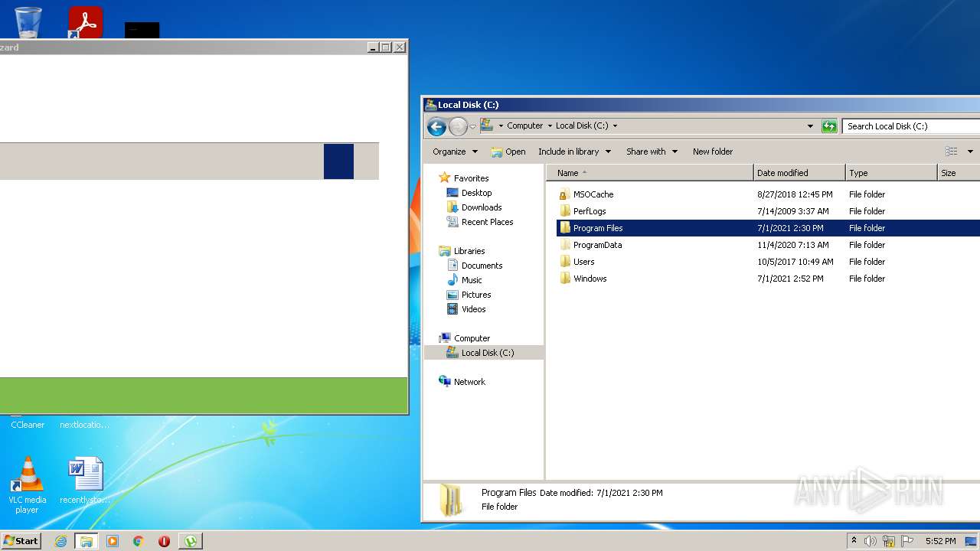This screenshot has width=980, height=551.
Task: Click Windows Explorer taskbar button
Action: pos(87,541)
